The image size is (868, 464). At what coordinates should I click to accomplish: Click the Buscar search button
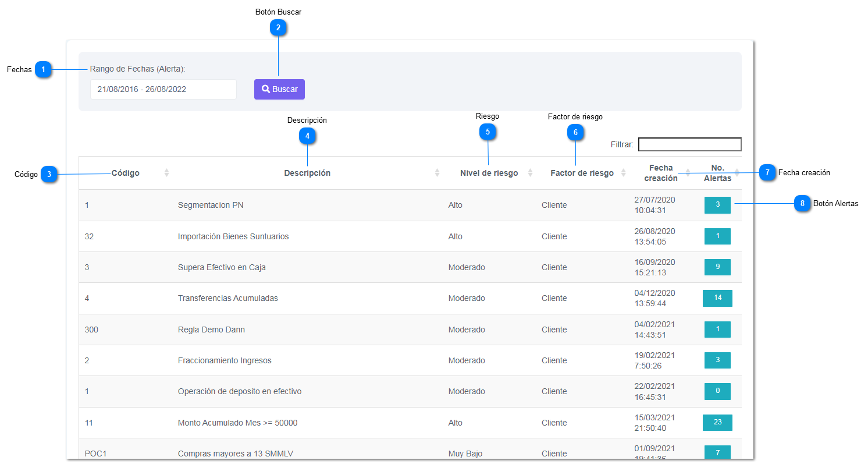pos(279,89)
